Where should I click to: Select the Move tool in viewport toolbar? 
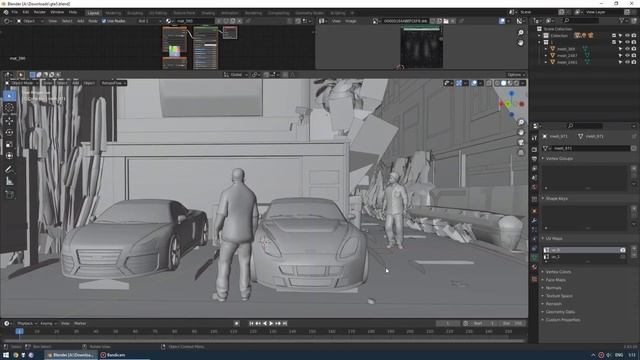(x=9, y=120)
